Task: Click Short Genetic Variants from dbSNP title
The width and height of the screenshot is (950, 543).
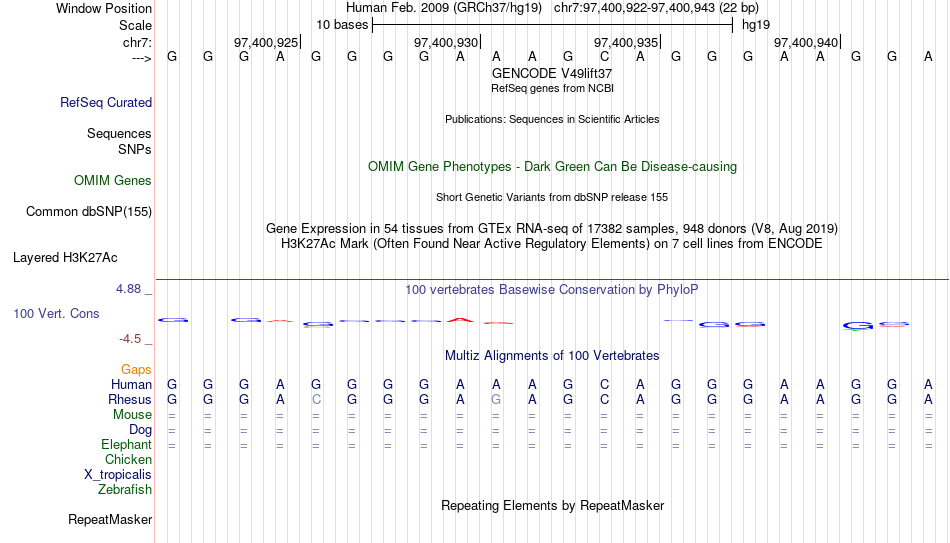Action: pyautogui.click(x=552, y=198)
